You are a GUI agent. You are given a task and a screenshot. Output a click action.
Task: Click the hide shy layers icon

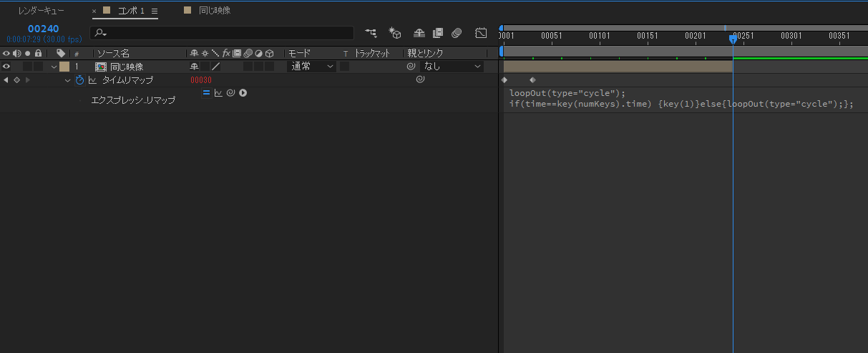(x=419, y=33)
